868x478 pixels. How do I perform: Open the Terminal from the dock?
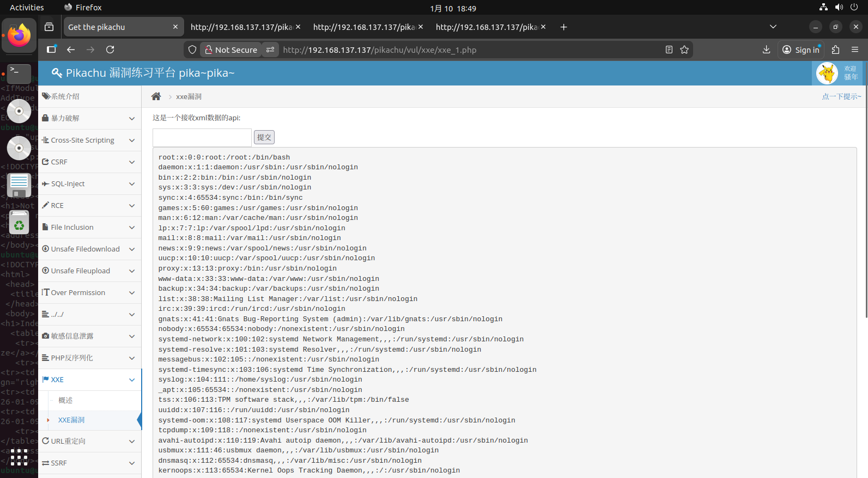coord(19,73)
